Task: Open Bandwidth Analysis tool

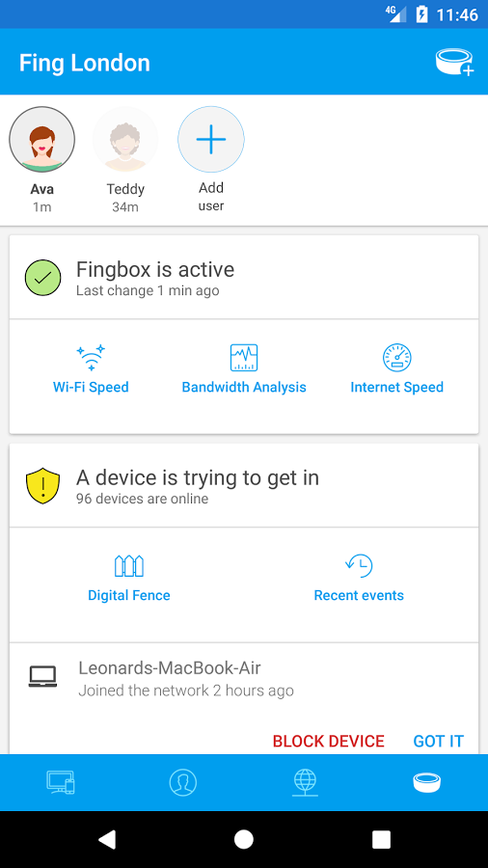Action: pyautogui.click(x=244, y=368)
